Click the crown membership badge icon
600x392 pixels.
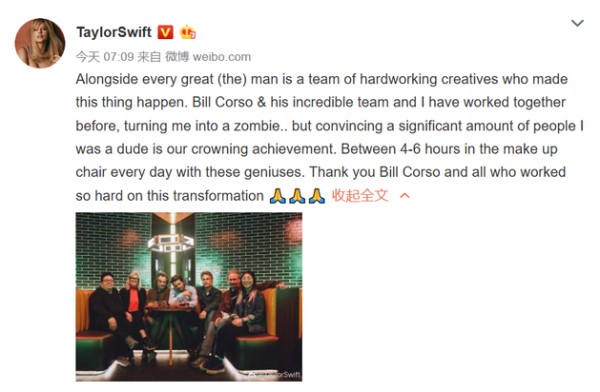tap(188, 32)
